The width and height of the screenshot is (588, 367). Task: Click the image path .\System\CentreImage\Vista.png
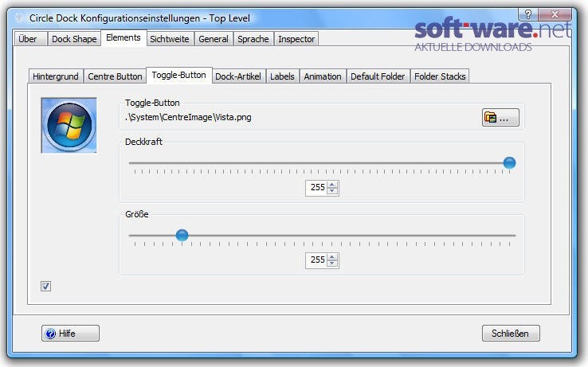(188, 117)
